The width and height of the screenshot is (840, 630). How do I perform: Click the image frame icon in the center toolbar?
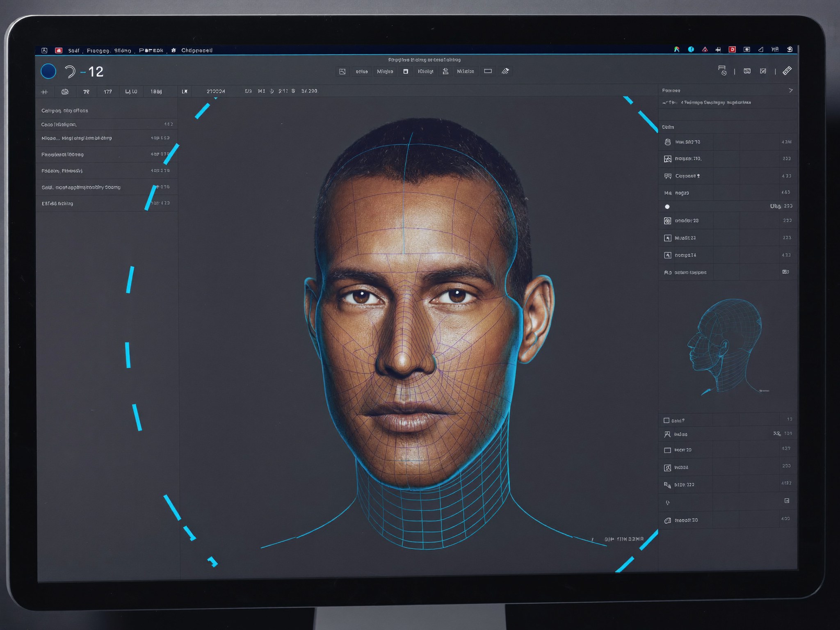tap(342, 71)
